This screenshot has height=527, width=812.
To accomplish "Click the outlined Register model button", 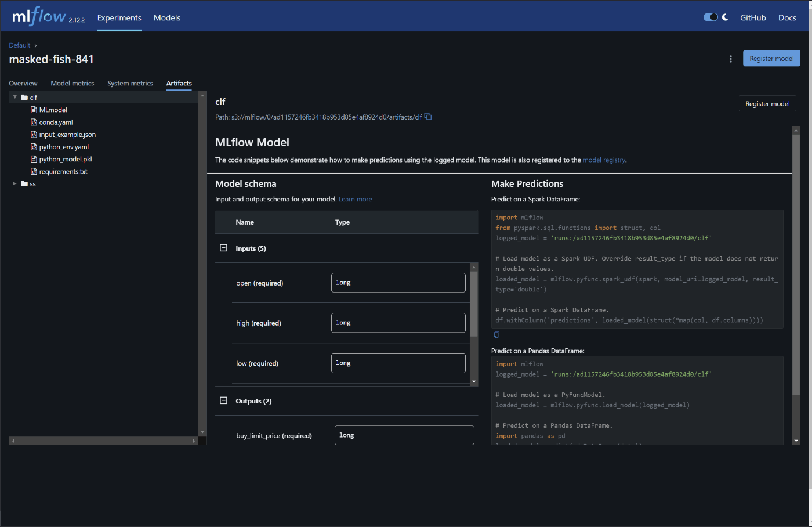I will click(767, 104).
